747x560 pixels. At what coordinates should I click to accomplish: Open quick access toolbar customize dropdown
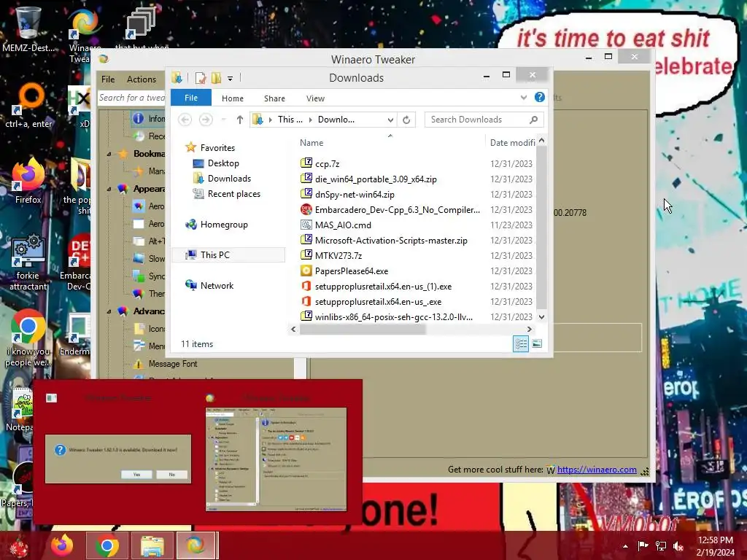tap(230, 78)
